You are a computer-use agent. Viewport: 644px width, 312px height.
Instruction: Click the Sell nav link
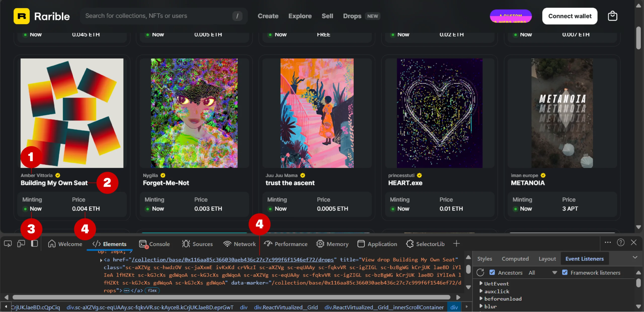327,16
